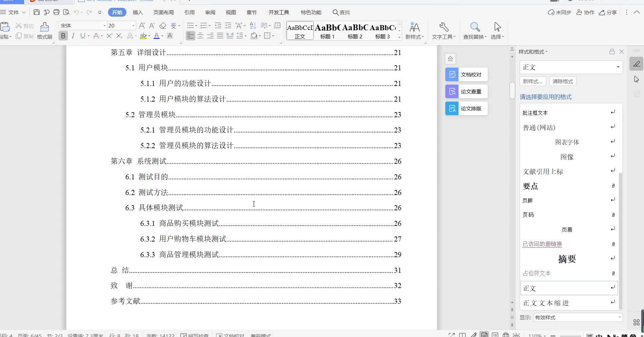
Task: Toggle 文档校对 checkbox in status bar
Action: coord(230,335)
